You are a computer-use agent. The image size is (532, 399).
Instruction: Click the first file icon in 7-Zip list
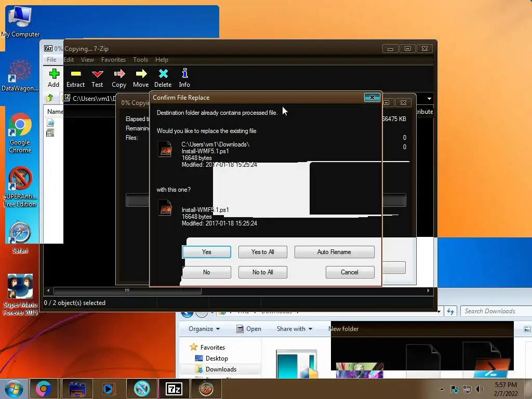coord(50,123)
